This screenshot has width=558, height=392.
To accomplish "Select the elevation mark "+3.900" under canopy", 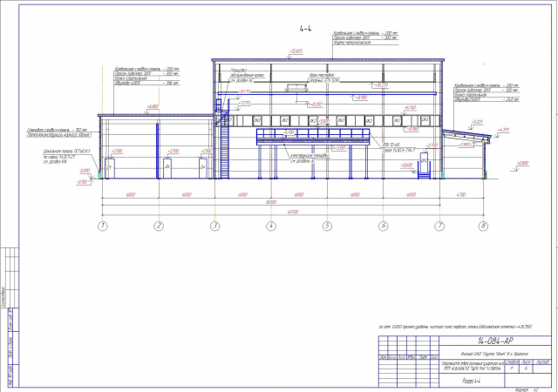I will pyautogui.click(x=466, y=145).
